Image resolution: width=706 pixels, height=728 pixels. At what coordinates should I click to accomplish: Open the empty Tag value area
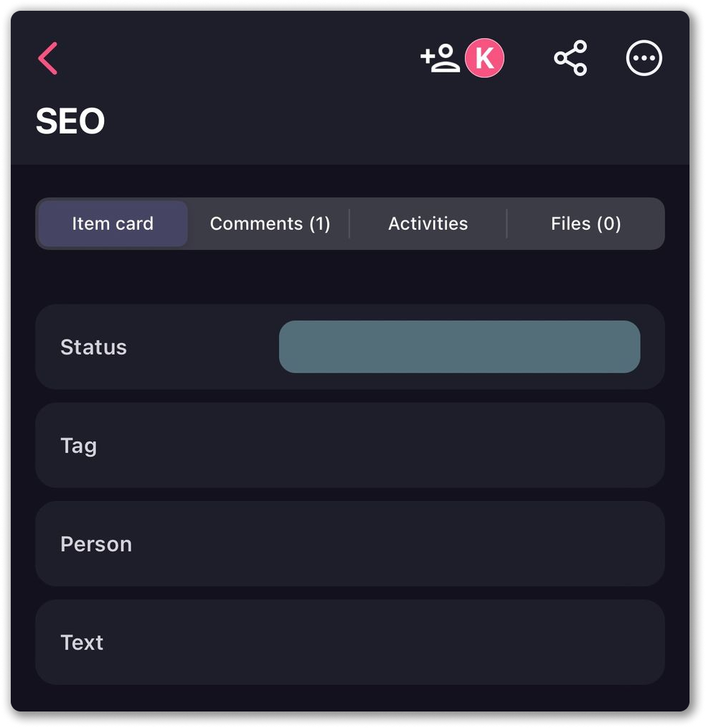(459, 446)
